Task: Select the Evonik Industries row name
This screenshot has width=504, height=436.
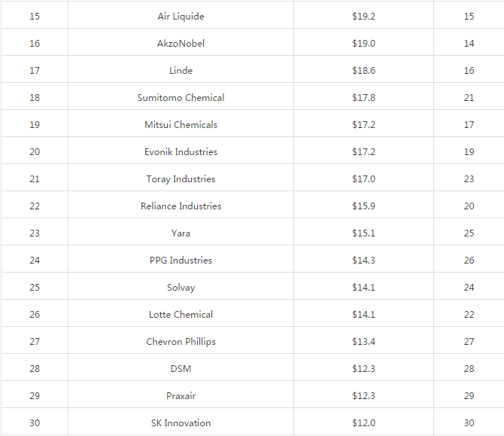Action: (181, 152)
